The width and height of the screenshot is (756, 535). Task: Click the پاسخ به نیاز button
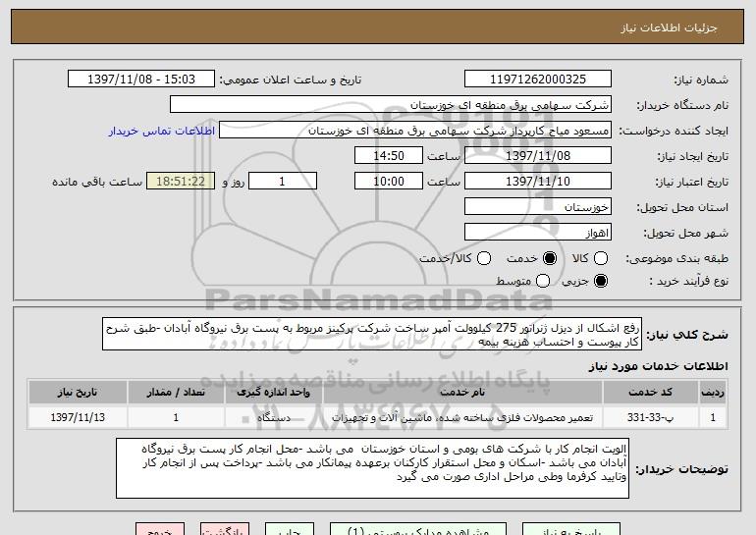point(571,529)
